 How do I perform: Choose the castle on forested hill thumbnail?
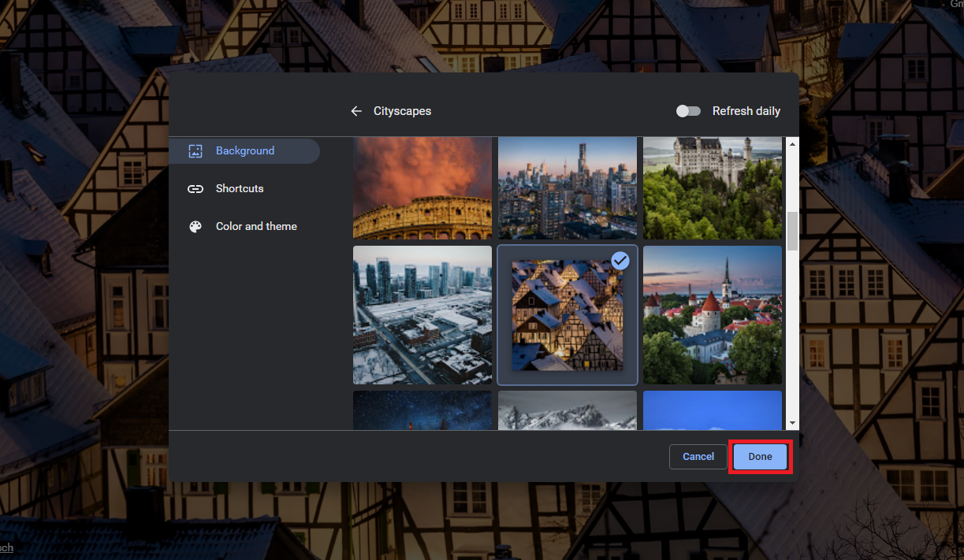click(713, 188)
